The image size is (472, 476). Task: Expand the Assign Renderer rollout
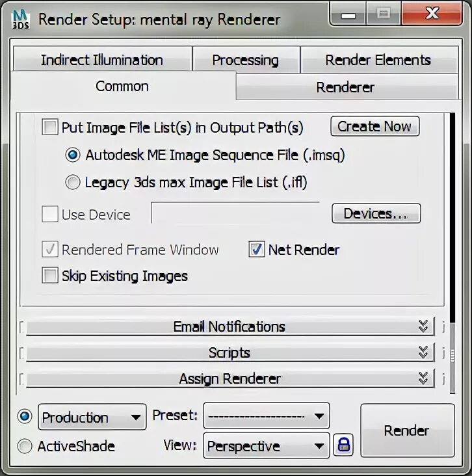click(x=230, y=378)
